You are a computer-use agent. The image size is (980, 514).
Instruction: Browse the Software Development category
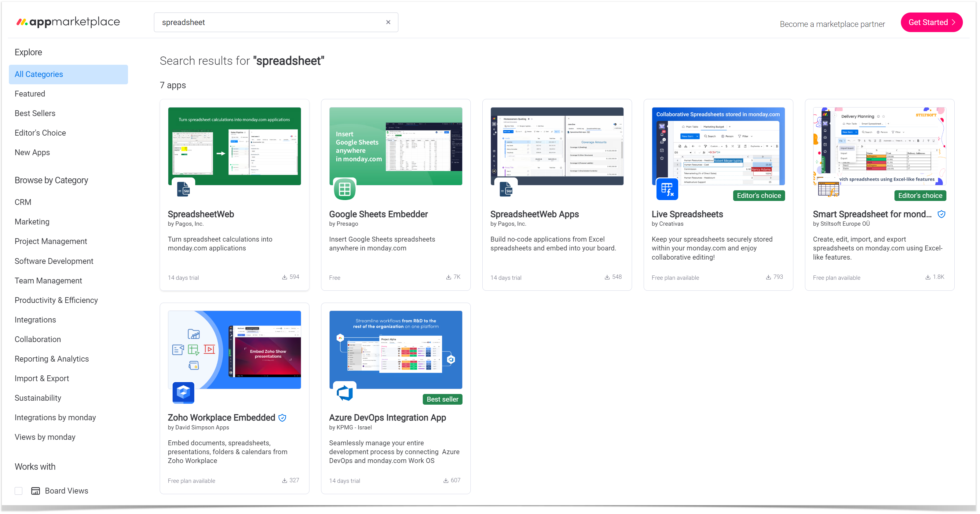click(54, 261)
